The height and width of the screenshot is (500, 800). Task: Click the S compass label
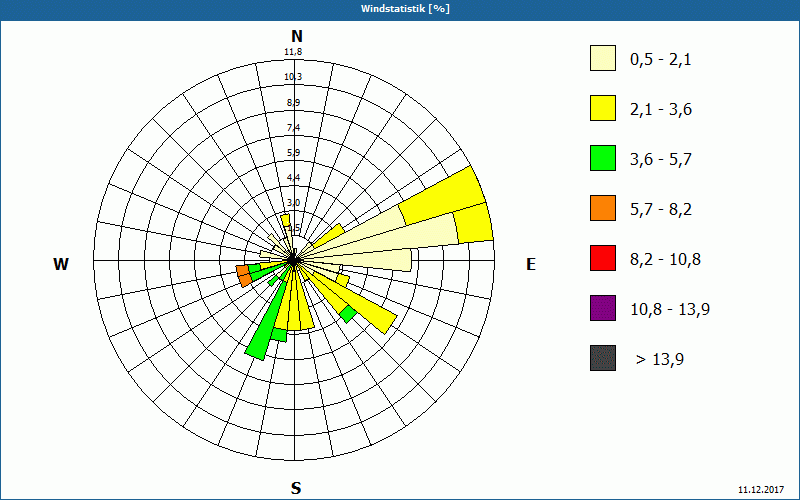click(296, 488)
